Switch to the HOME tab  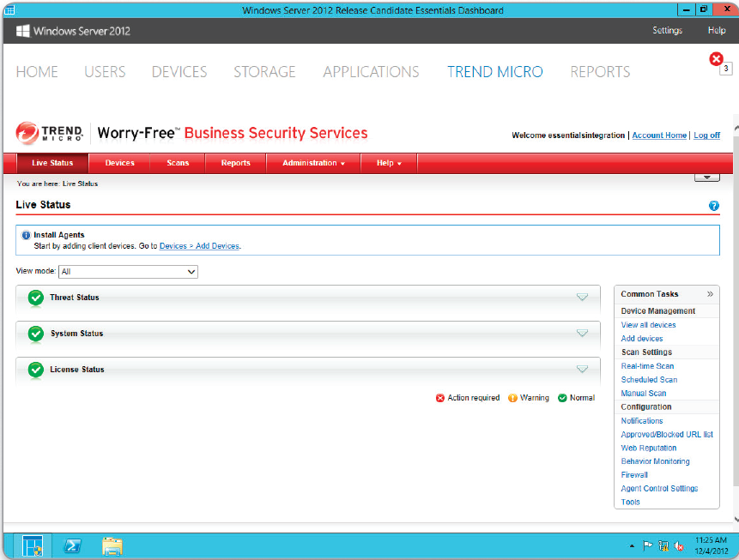[x=37, y=71]
